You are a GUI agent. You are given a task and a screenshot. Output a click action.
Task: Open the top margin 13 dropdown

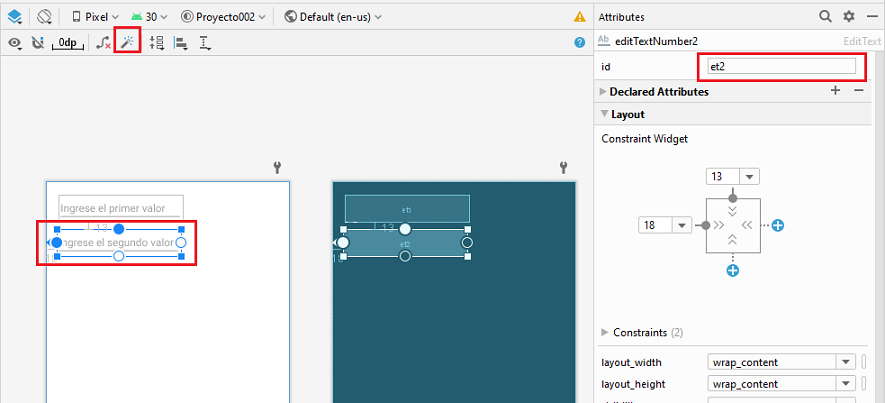[x=749, y=177]
